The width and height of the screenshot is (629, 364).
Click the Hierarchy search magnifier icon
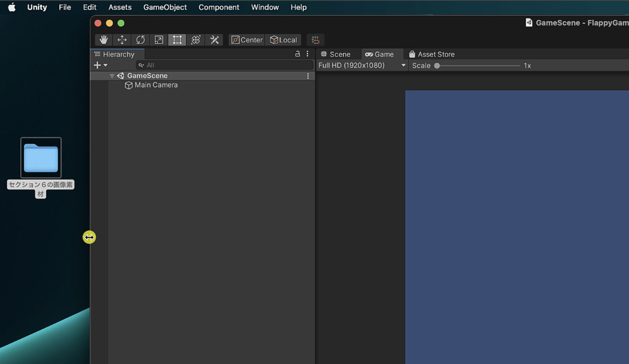point(141,65)
